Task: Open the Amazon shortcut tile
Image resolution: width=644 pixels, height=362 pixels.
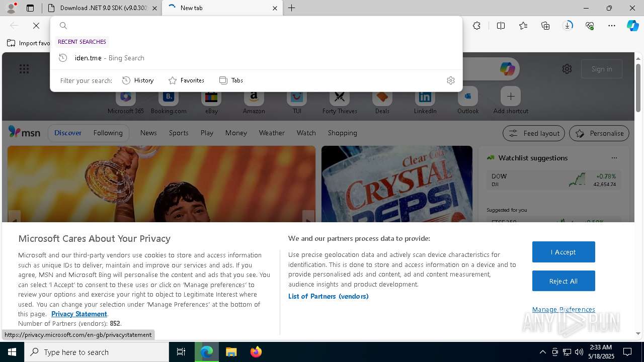Action: (x=254, y=101)
